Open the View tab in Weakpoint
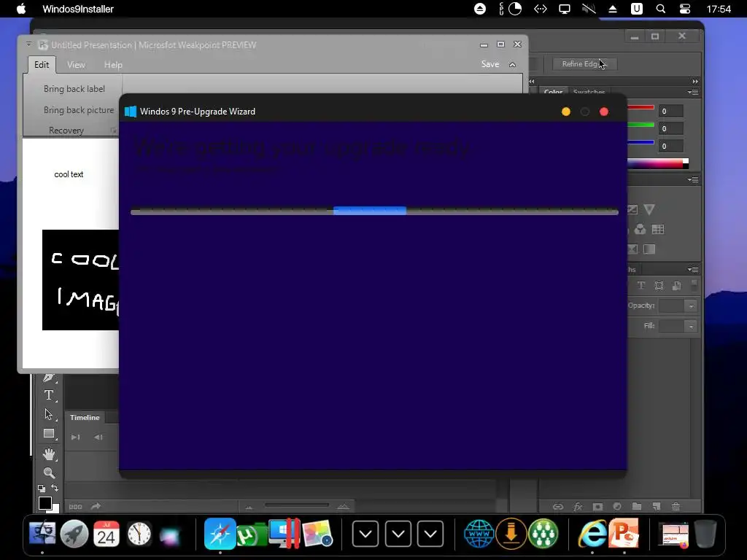Screen dimensions: 747x560 point(76,64)
